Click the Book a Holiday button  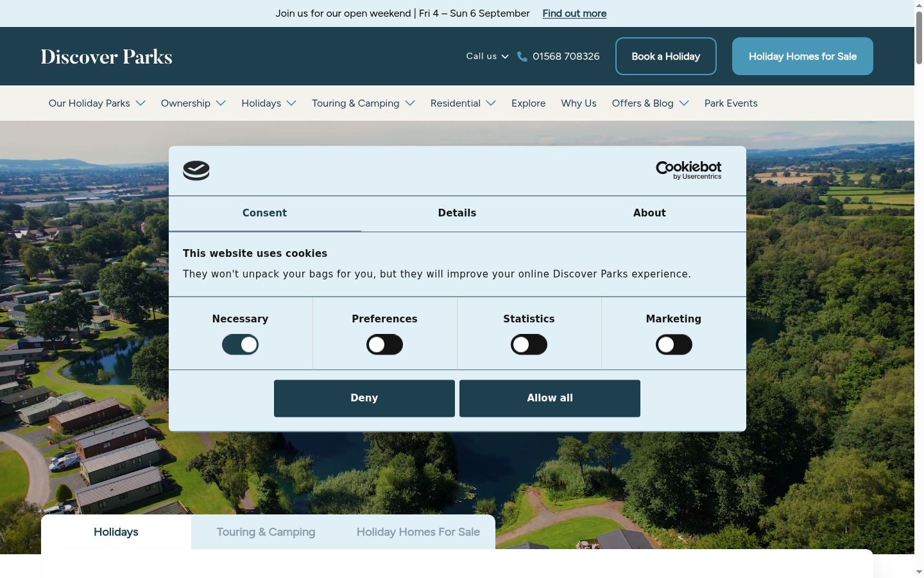pyautogui.click(x=666, y=57)
